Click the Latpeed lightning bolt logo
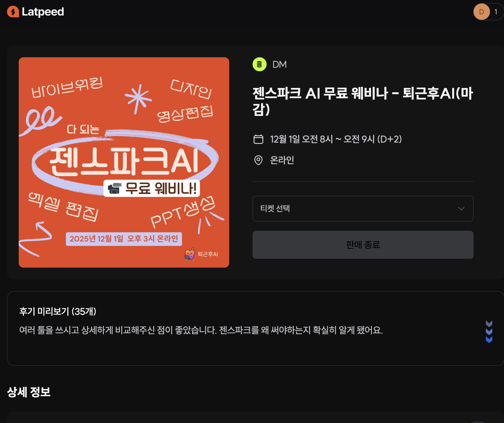Viewport: 504px width, 423px height. 13,12
